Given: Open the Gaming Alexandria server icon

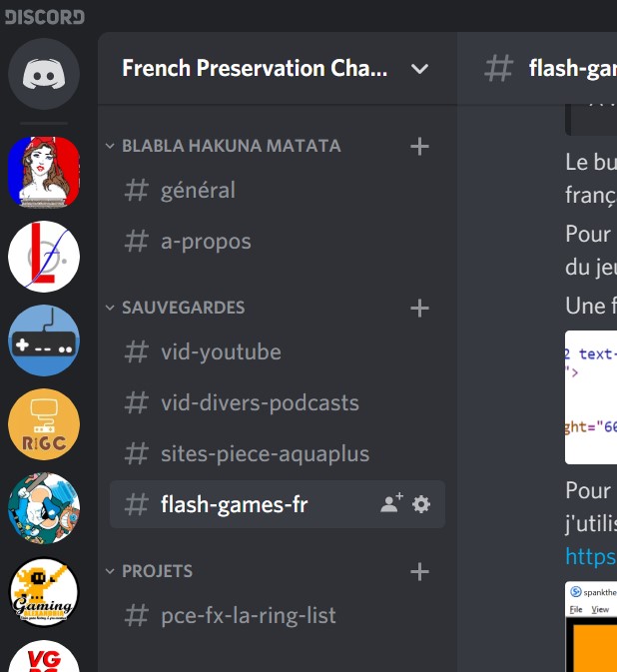Looking at the screenshot, I should click(44, 592).
